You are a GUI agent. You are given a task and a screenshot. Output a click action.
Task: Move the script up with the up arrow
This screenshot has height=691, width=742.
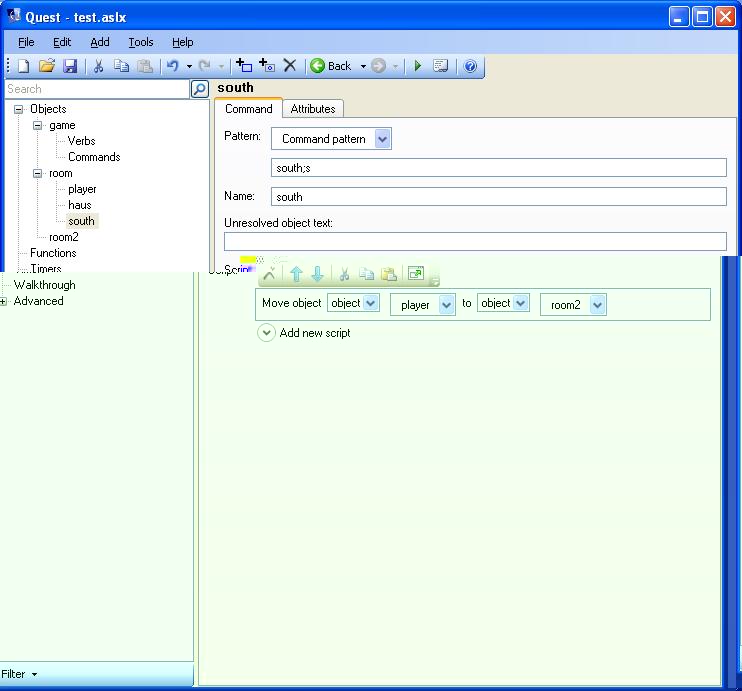point(296,274)
